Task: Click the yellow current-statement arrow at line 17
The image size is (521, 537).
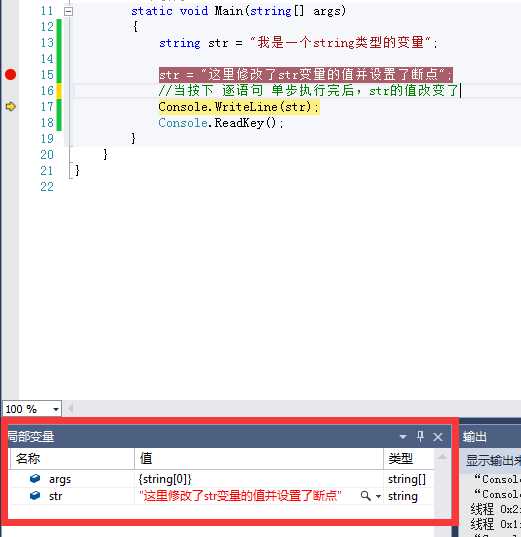Action: tap(11, 107)
